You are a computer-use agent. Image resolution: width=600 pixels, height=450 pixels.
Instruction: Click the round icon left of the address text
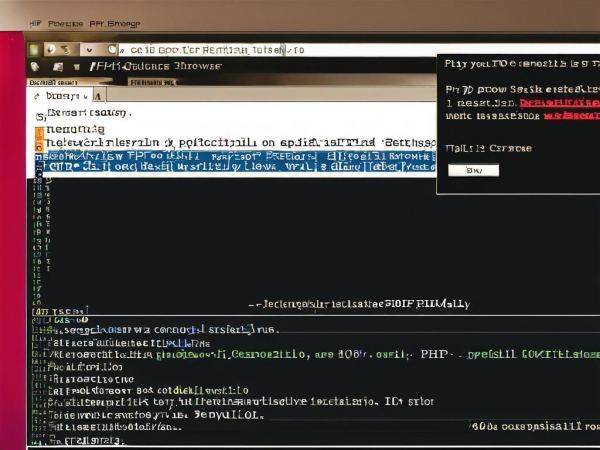(x=112, y=49)
